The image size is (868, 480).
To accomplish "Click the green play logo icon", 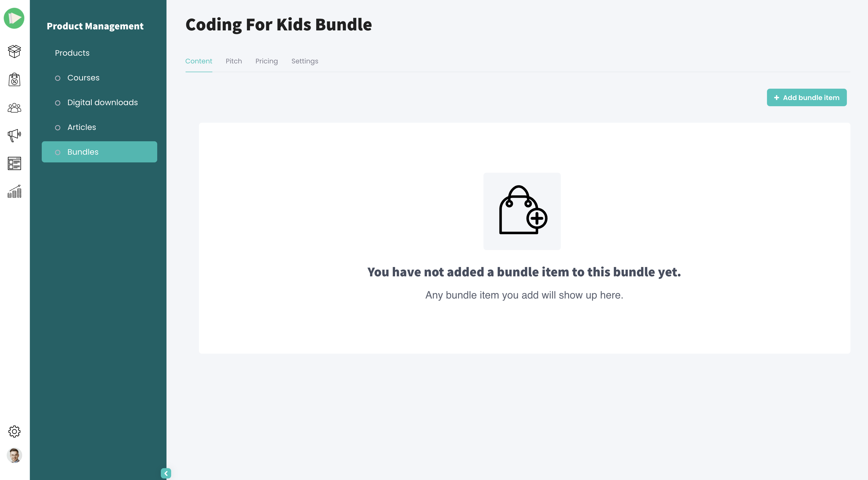I will coord(14,18).
